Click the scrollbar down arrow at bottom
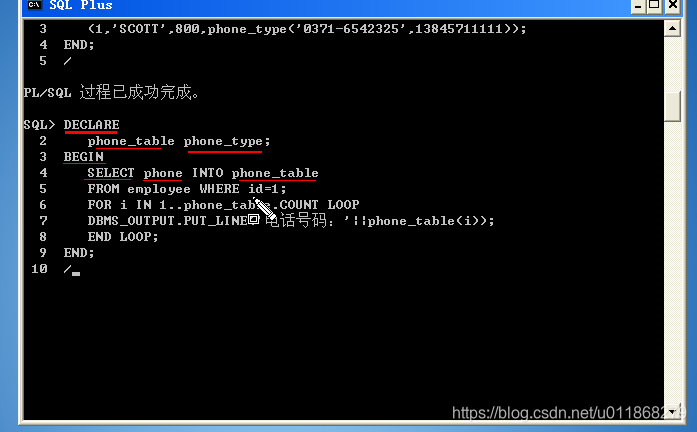The width and height of the screenshot is (697, 432). pos(675,412)
